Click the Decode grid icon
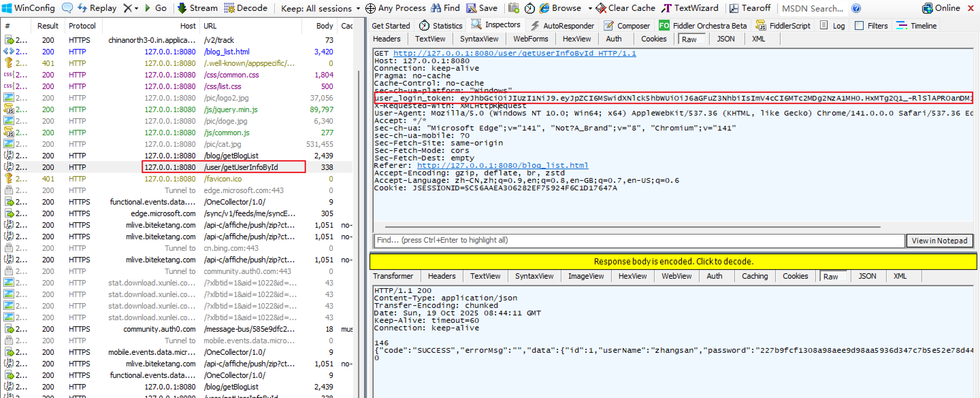 229,8
